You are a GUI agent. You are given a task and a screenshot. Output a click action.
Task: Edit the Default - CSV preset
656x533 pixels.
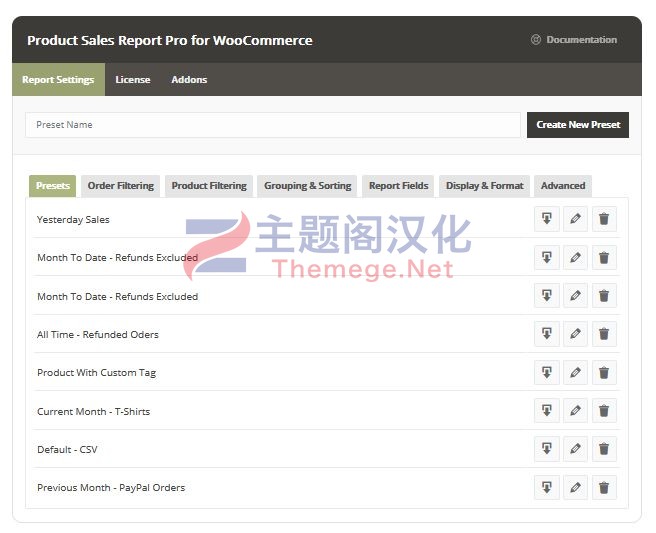coord(575,448)
